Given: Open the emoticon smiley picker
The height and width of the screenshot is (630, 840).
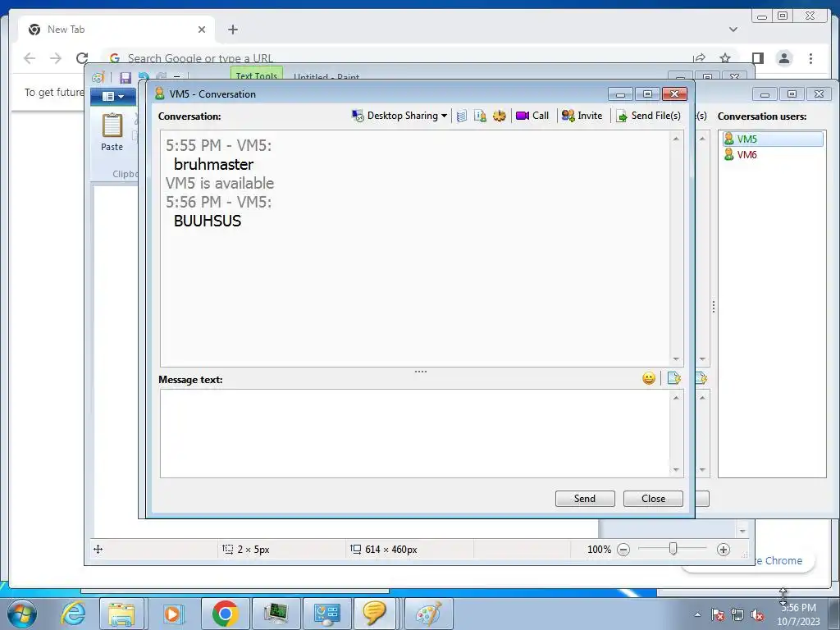Looking at the screenshot, I should point(649,379).
